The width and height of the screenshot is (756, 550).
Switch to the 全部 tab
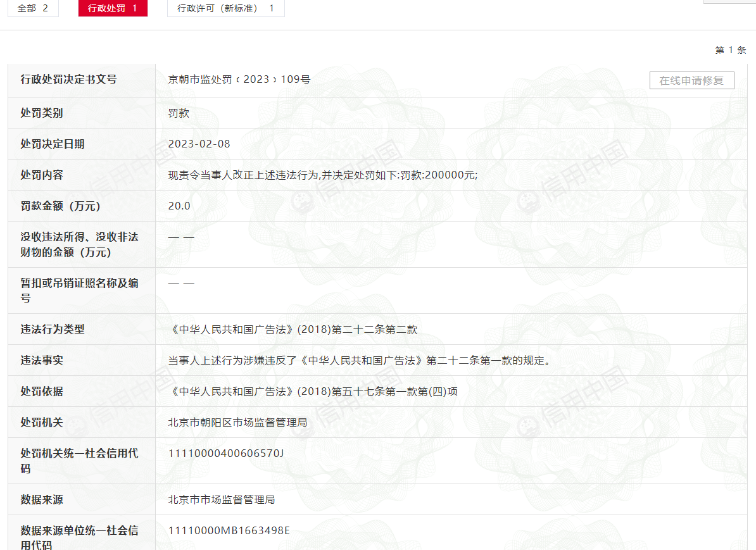click(33, 8)
